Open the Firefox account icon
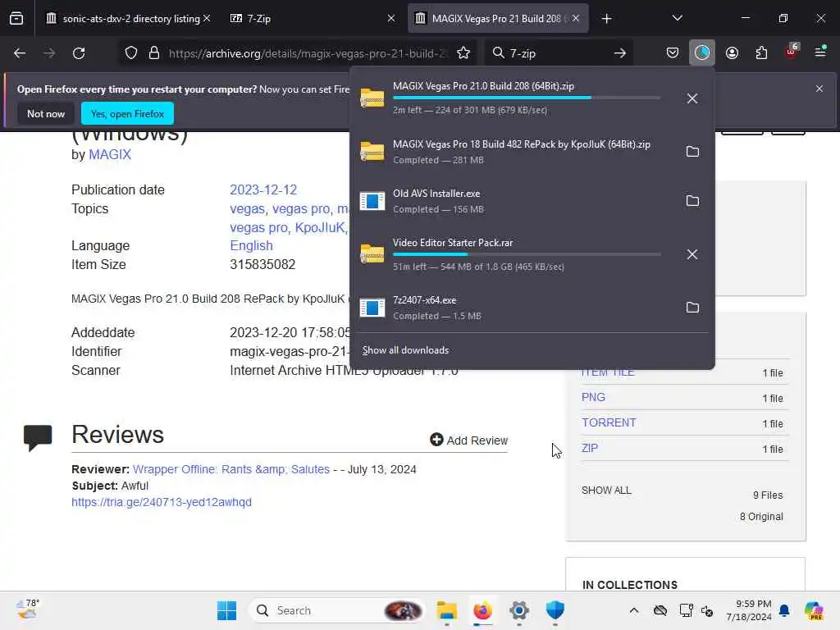 pos(732,53)
